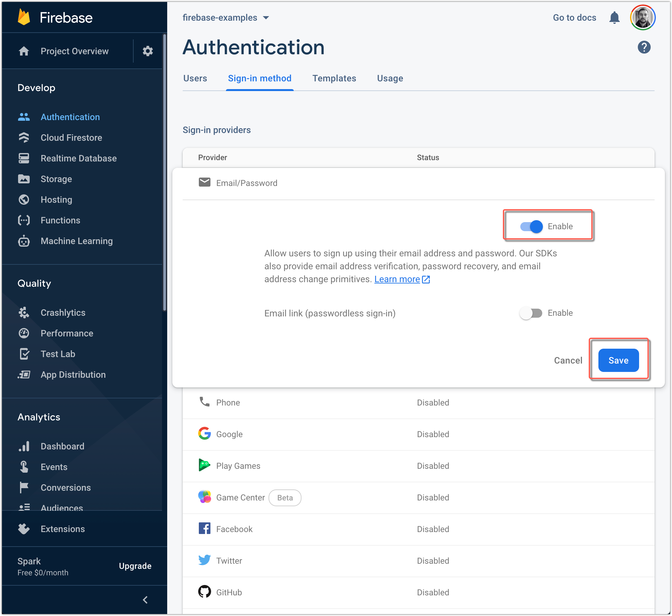
Task: Click the Google provider logo
Action: 205,433
